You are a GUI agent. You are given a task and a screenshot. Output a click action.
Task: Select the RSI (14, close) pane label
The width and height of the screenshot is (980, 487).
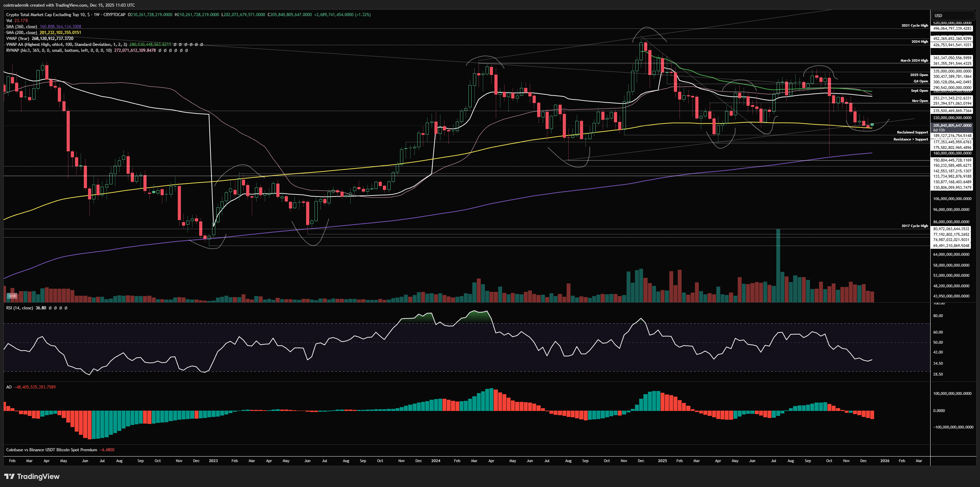tap(19, 308)
